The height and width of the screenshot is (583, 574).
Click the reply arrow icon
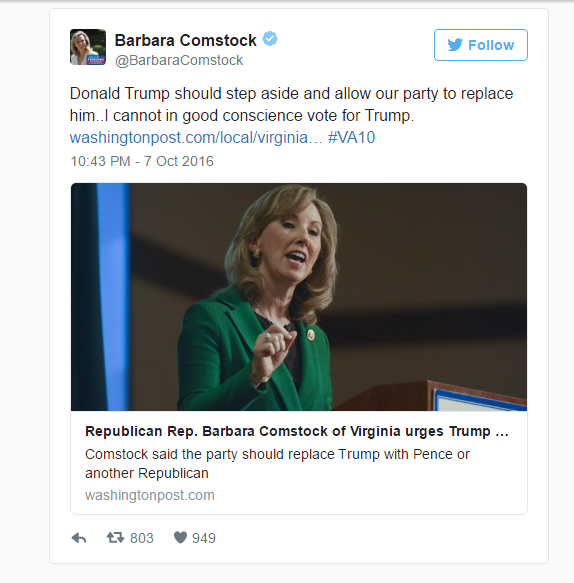coord(79,538)
